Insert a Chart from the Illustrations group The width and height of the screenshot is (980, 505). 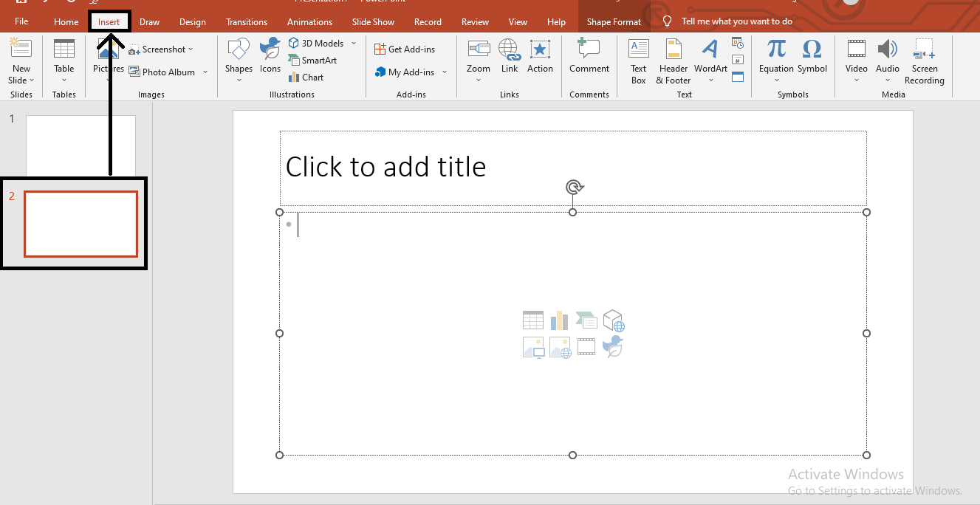pyautogui.click(x=306, y=77)
